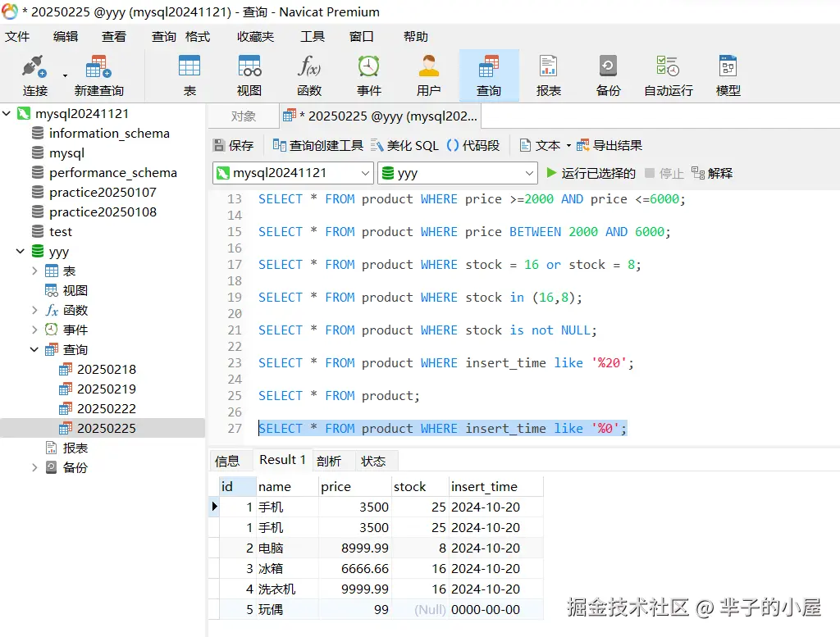The height and width of the screenshot is (637, 840).
Task: Open the Automation (自动运行) toolbar icon
Action: pos(669,75)
